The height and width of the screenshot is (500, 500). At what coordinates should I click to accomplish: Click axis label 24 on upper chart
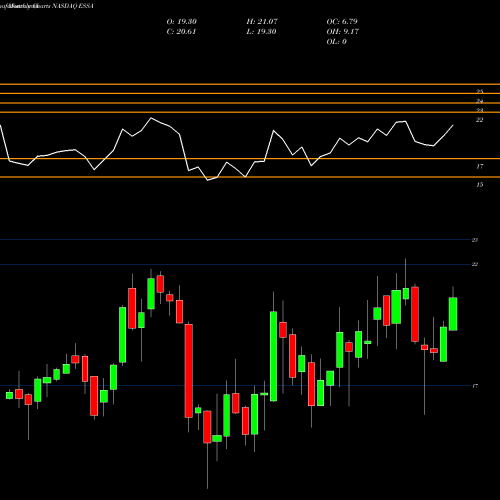click(479, 101)
